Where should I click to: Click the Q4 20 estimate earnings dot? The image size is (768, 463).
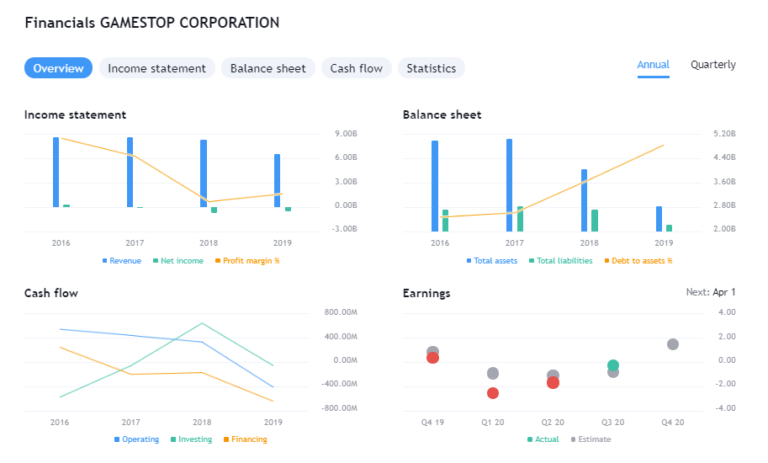coord(673,344)
